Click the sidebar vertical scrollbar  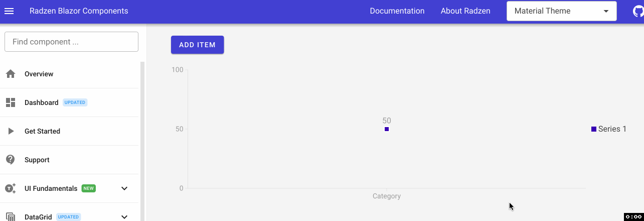(142, 141)
